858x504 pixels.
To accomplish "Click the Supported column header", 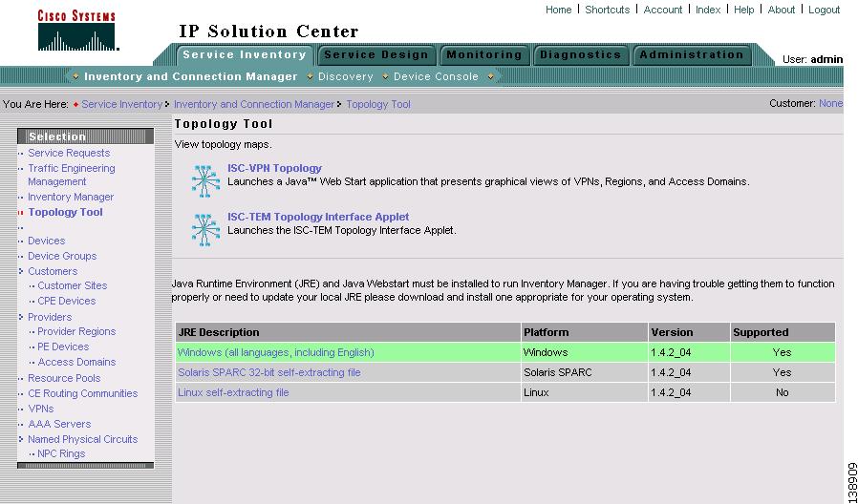I will pos(783,332).
